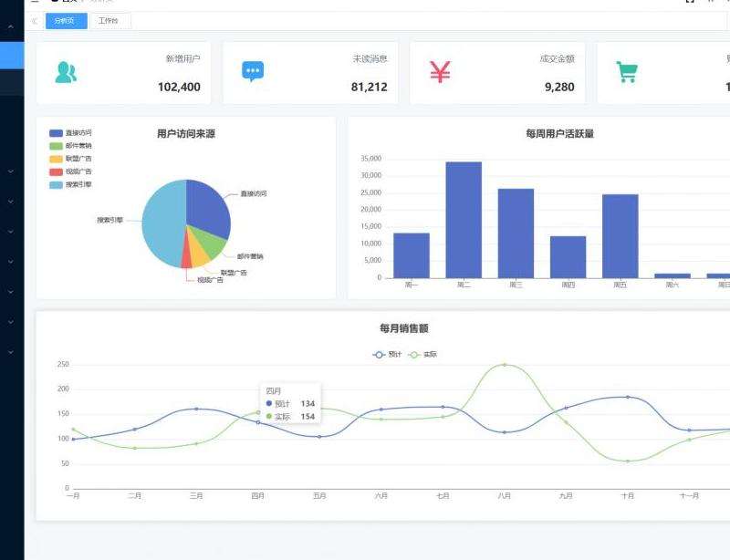Image resolution: width=730 pixels, height=560 pixels.
Task: Click the new users people icon
Action: coord(66,72)
